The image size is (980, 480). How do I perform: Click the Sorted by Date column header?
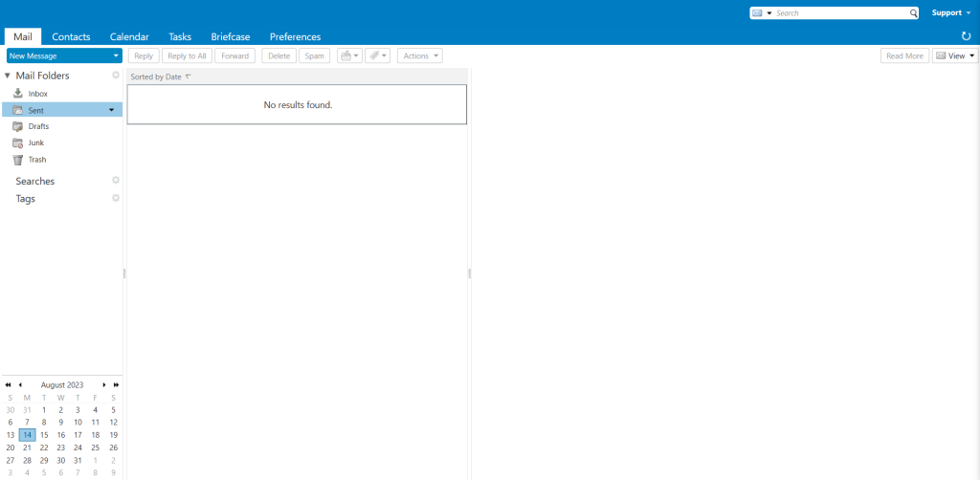(x=157, y=76)
